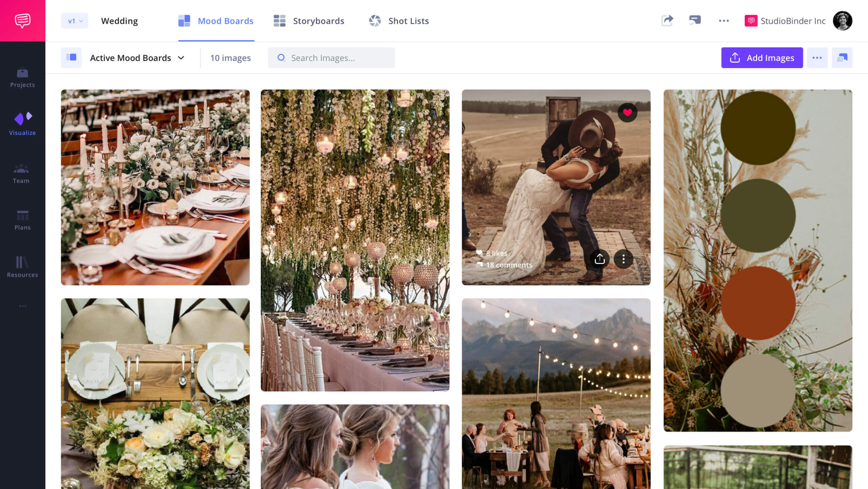
Task: Click the wedding tablescape thumbnail top left
Action: (156, 187)
